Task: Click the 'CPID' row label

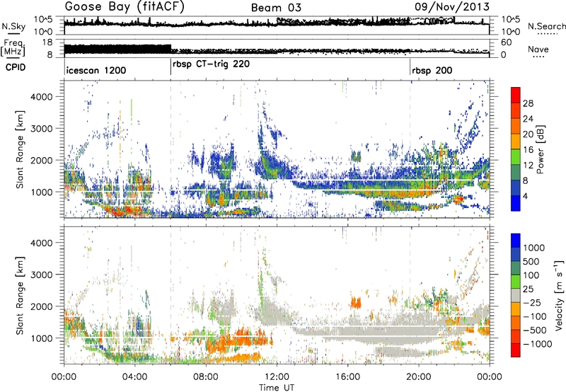Action: coord(16,67)
